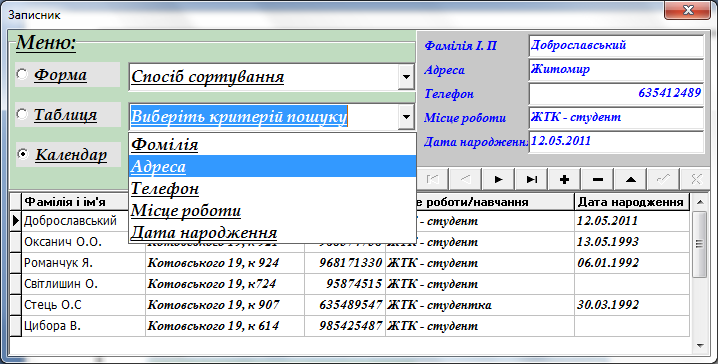Click the phone cell 968171330
Viewport: 718px width, 364px height.
pyautogui.click(x=345, y=263)
